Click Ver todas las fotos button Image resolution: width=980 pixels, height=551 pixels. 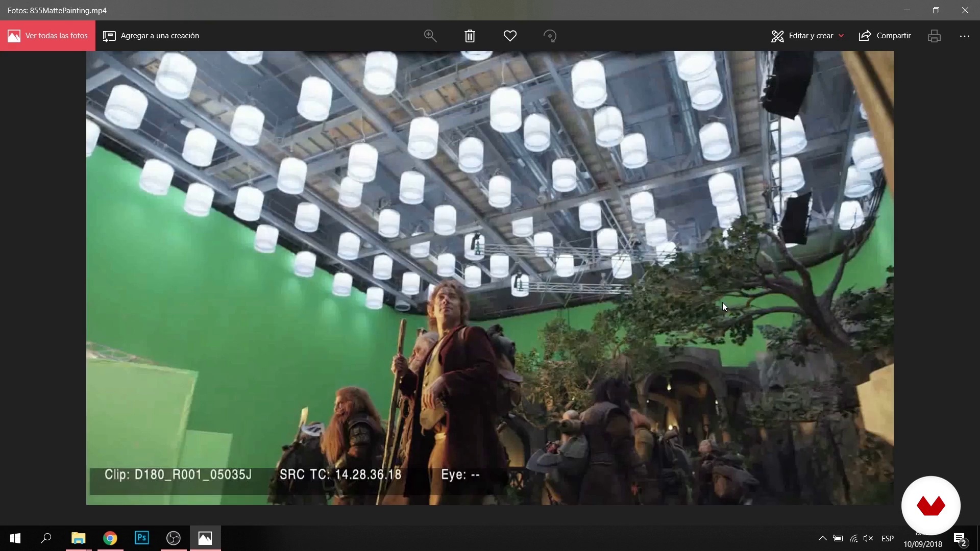[x=47, y=36]
